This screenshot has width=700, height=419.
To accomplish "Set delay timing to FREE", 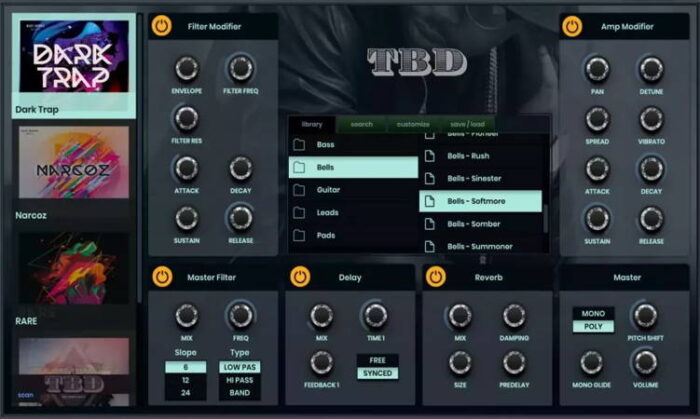I will pyautogui.click(x=376, y=360).
